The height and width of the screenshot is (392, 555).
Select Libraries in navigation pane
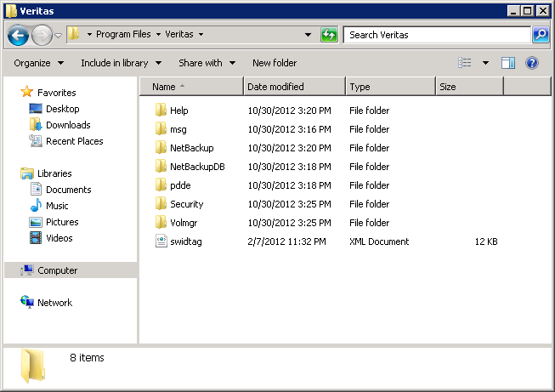click(54, 173)
